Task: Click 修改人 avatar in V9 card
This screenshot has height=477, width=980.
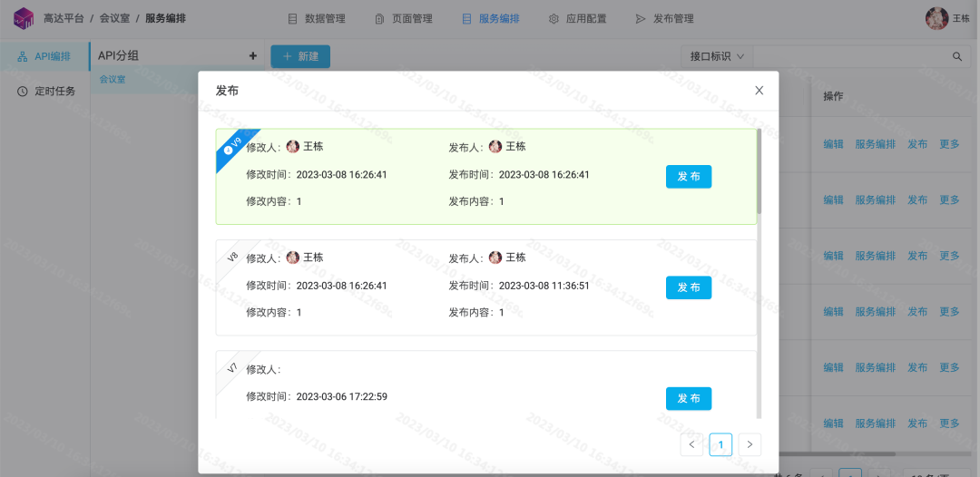Action: [x=292, y=146]
